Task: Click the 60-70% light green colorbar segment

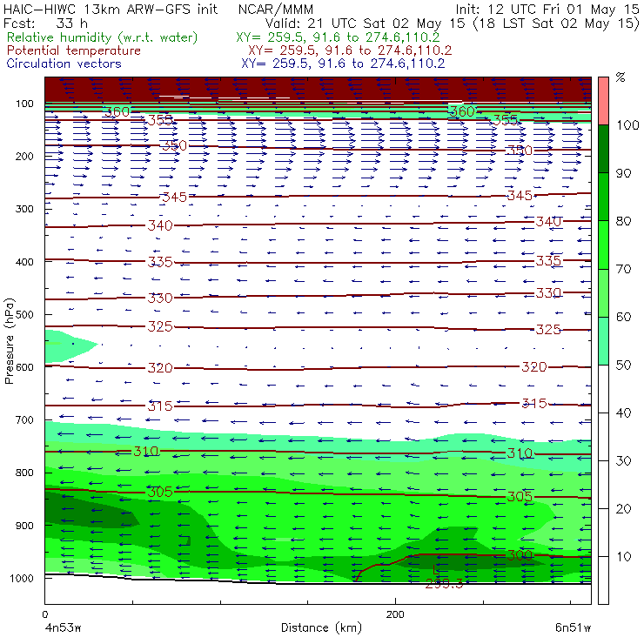Action: click(x=603, y=292)
